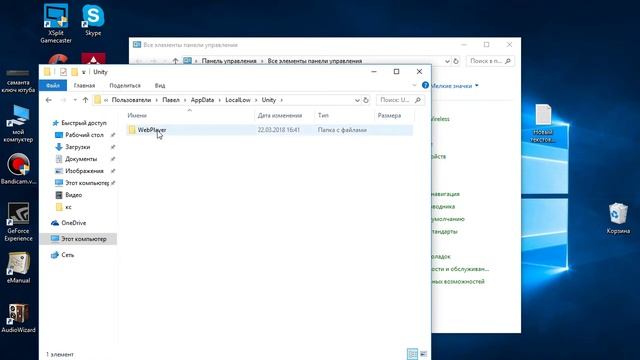This screenshot has height=360, width=640.
Task: Open the мой компьютер desktop icon
Action: (18, 123)
